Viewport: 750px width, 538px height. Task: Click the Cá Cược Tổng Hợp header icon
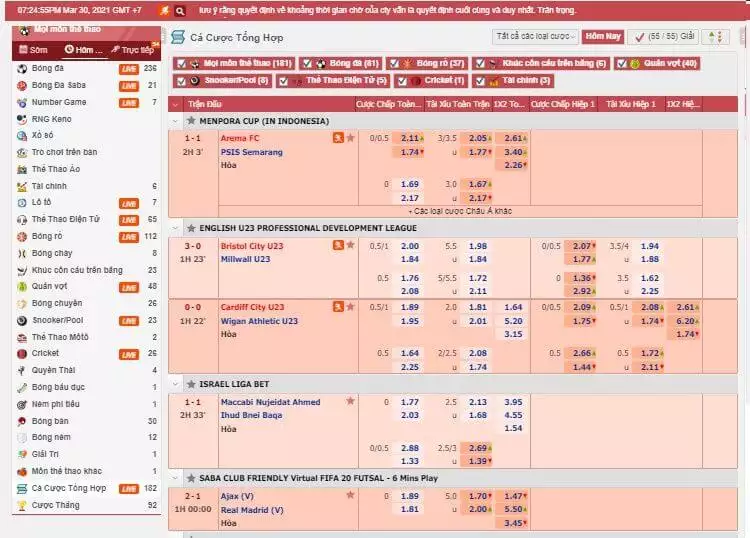[x=178, y=37]
